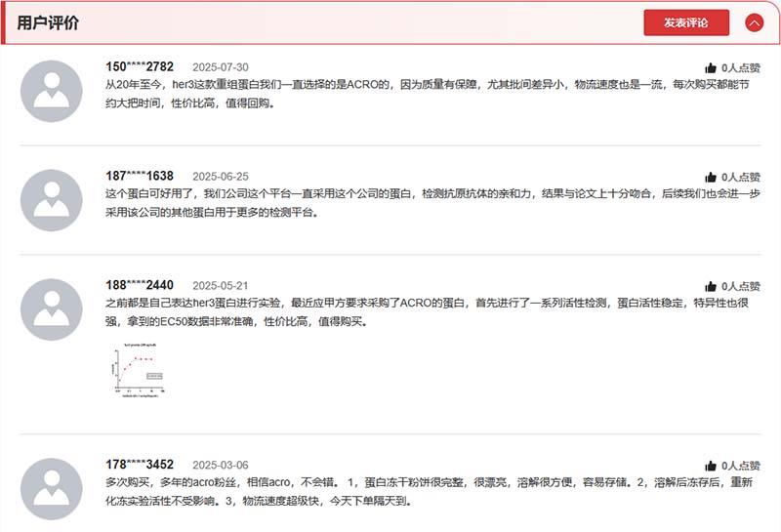Click the username 187****1638
781x532 pixels.
point(140,177)
